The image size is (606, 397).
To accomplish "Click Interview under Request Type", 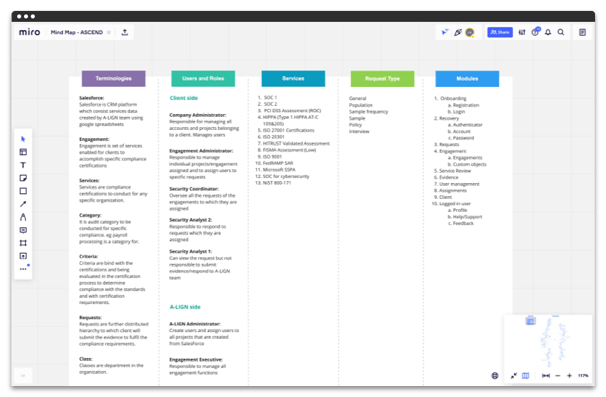I will coord(359,131).
